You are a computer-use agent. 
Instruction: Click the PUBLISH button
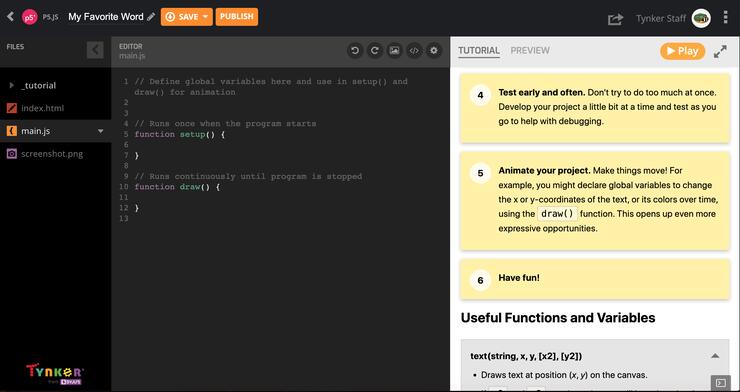(237, 17)
